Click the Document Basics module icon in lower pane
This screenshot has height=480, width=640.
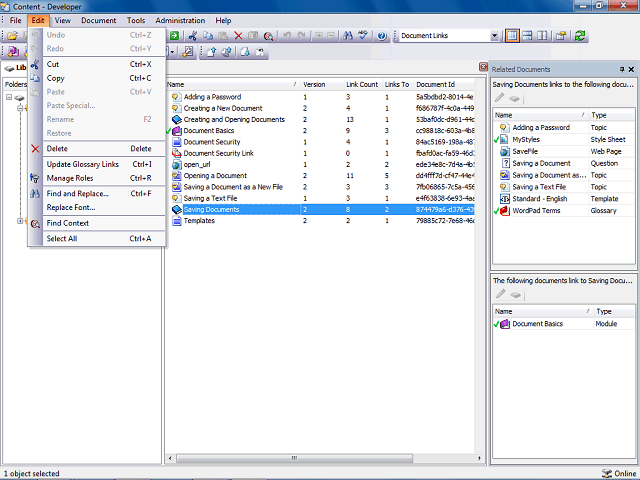(x=505, y=324)
